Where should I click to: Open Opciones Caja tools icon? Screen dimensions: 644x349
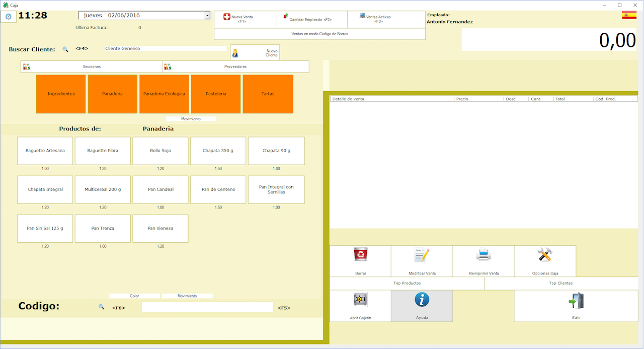(545, 255)
